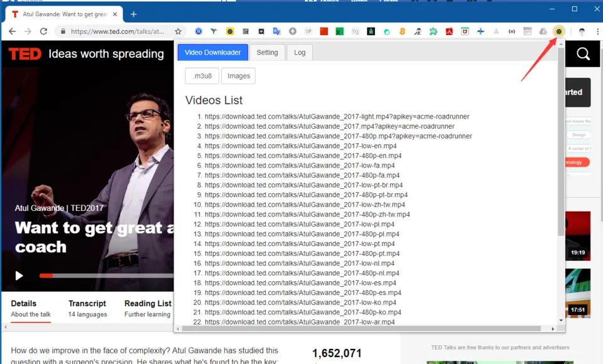Screen dimensions: 603x364
Task: Switch to the Video Downloader tab
Action: 213,52
